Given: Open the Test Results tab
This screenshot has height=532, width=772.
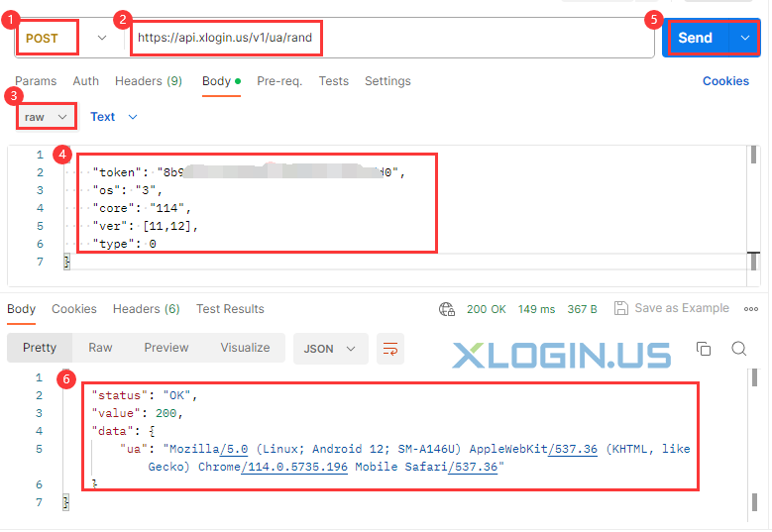Looking at the screenshot, I should 230,309.
